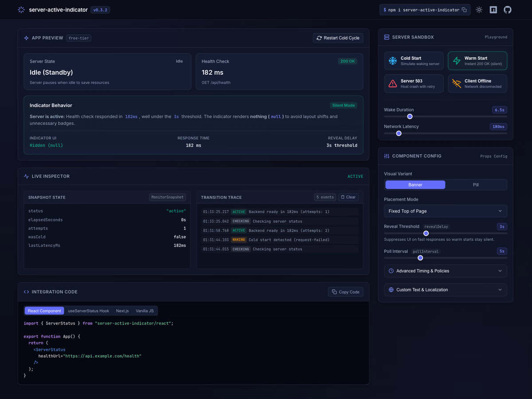Click the Props Config label
The image size is (532, 399).
click(493, 156)
